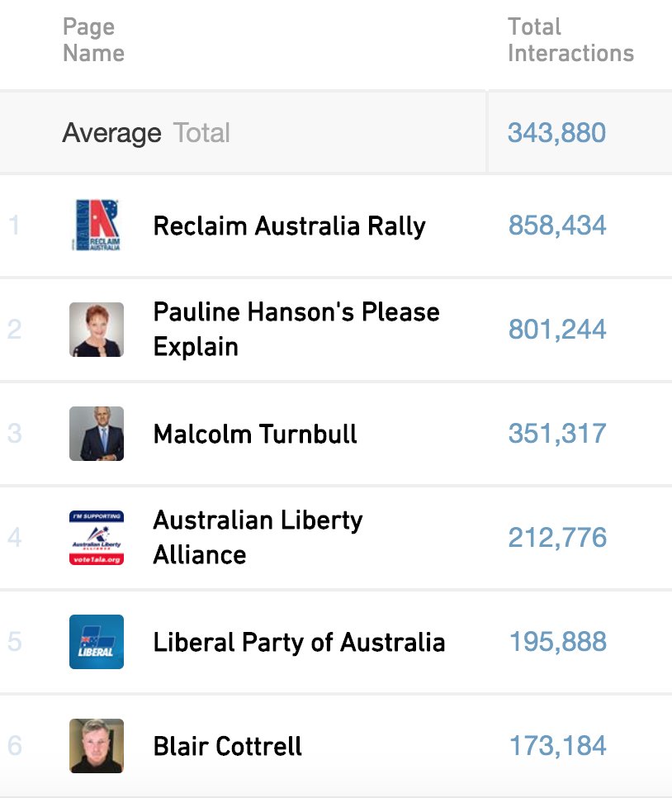Select the 801,244 interactions count
The width and height of the screenshot is (672, 798).
(x=557, y=330)
